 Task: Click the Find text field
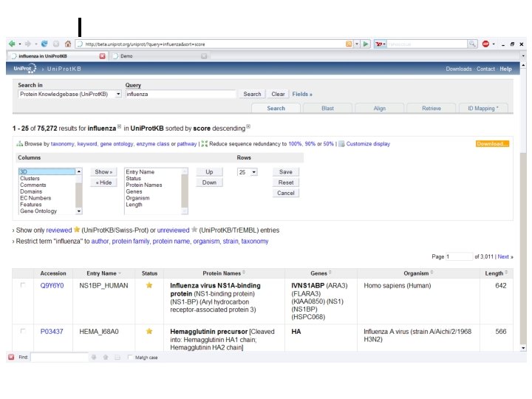[59, 357]
